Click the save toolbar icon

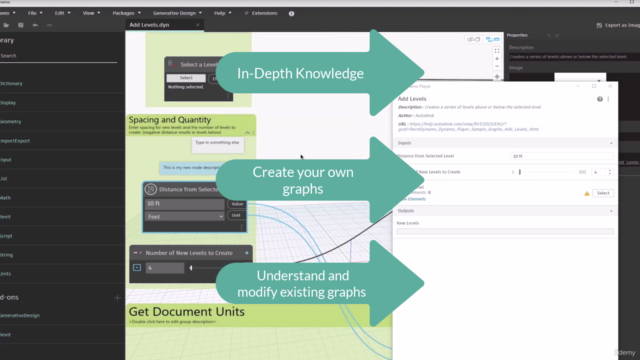click(20, 25)
